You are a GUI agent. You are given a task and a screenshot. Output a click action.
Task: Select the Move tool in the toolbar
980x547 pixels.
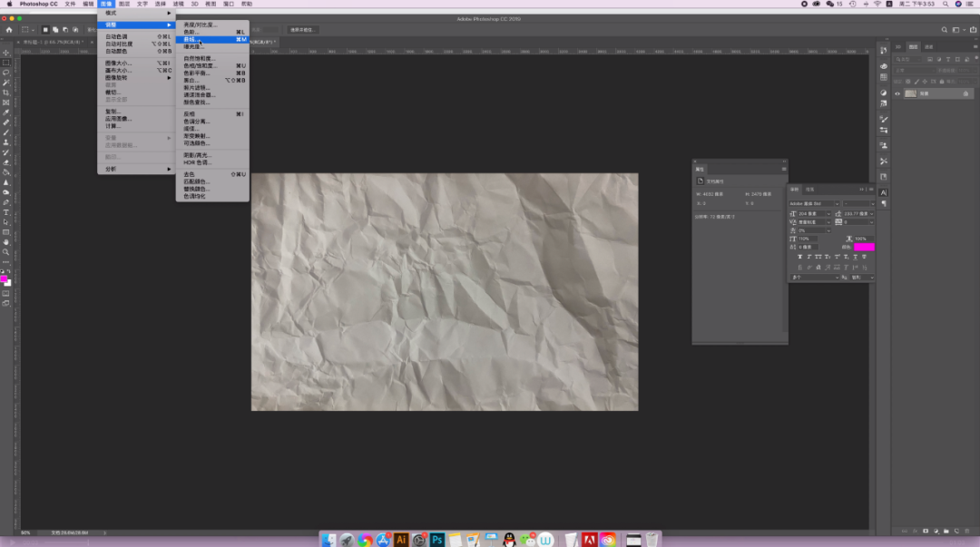point(5,53)
